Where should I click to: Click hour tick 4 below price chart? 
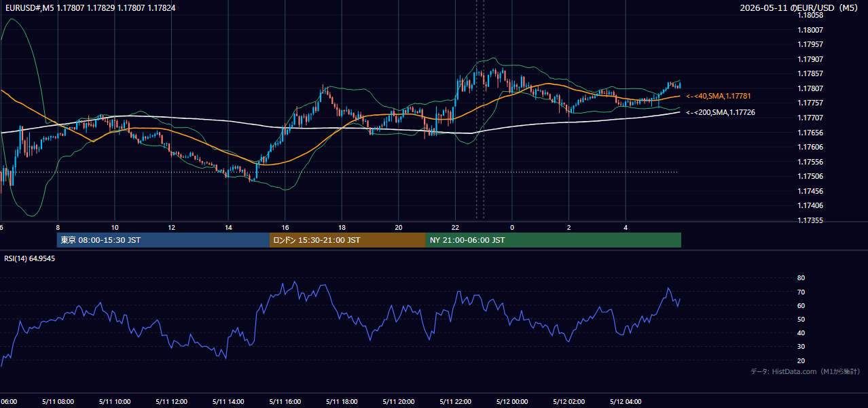pos(626,228)
